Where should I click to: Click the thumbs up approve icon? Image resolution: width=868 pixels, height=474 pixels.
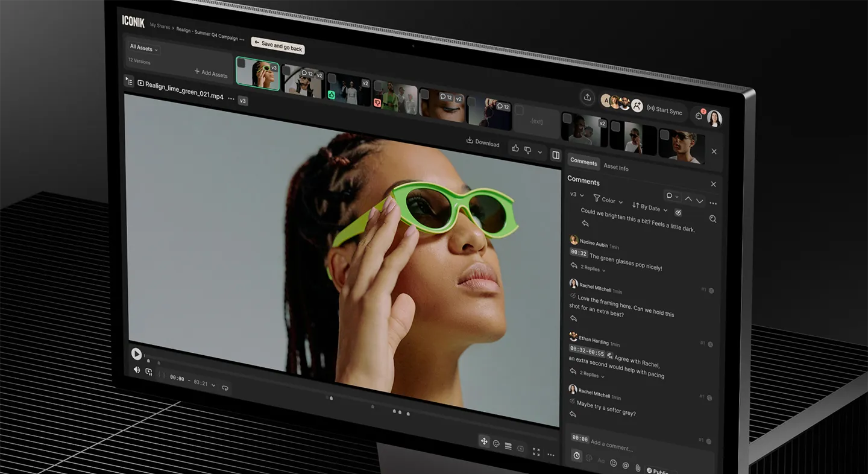pyautogui.click(x=515, y=148)
